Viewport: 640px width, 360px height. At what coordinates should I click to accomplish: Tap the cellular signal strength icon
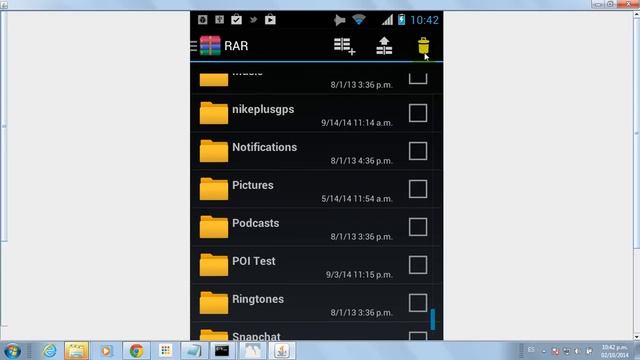click(x=387, y=20)
